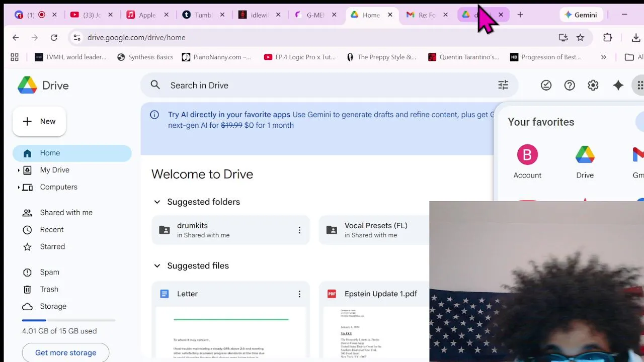Image resolution: width=644 pixels, height=362 pixels.
Task: Expand the My Drive tree arrow
Action: pyautogui.click(x=19, y=170)
